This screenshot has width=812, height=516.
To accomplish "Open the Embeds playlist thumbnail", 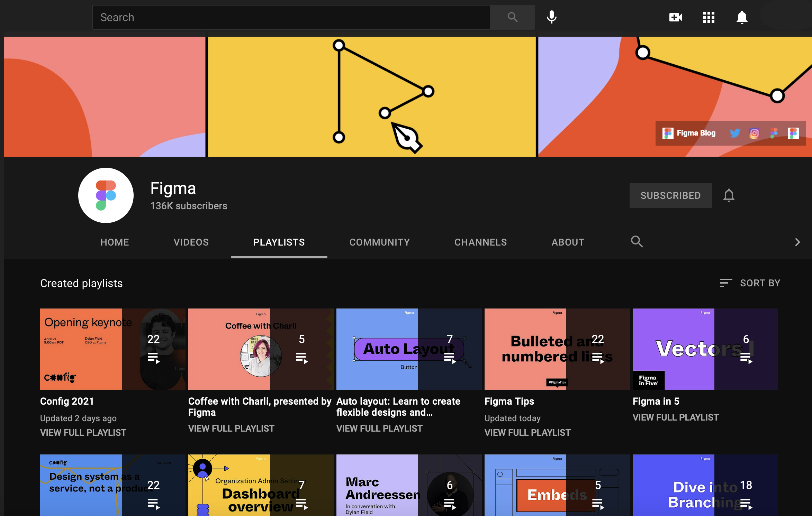I will click(x=557, y=485).
